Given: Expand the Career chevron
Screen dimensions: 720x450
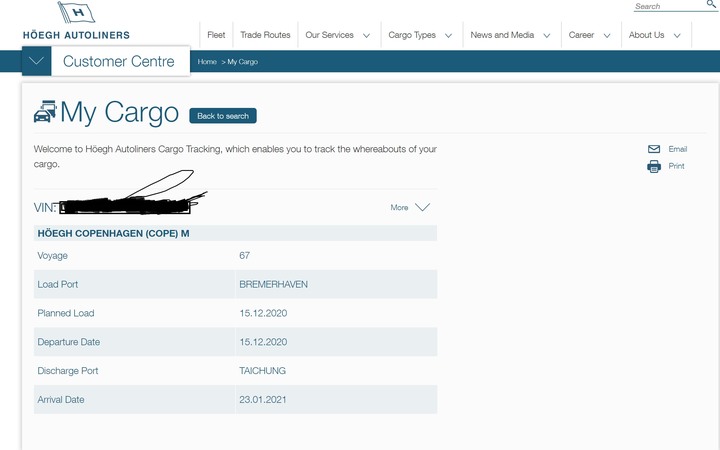Looking at the screenshot, I should pos(607,35).
